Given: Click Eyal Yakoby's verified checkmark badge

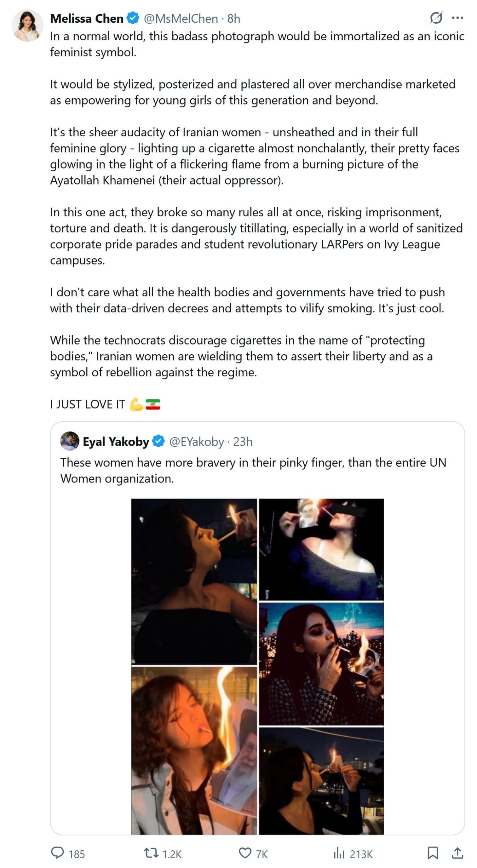Looking at the screenshot, I should (158, 441).
